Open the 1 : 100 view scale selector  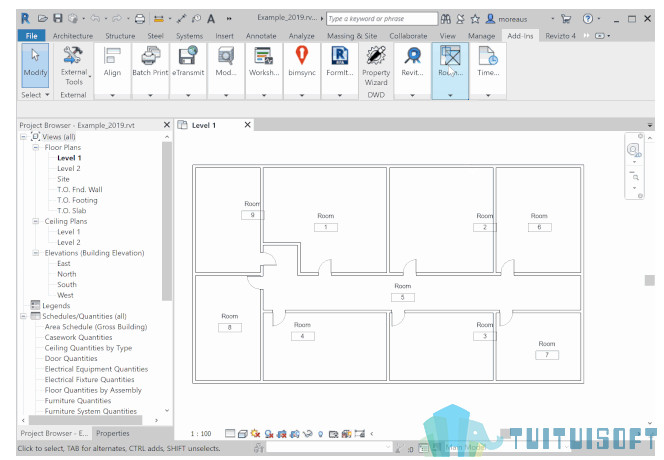pyautogui.click(x=201, y=433)
